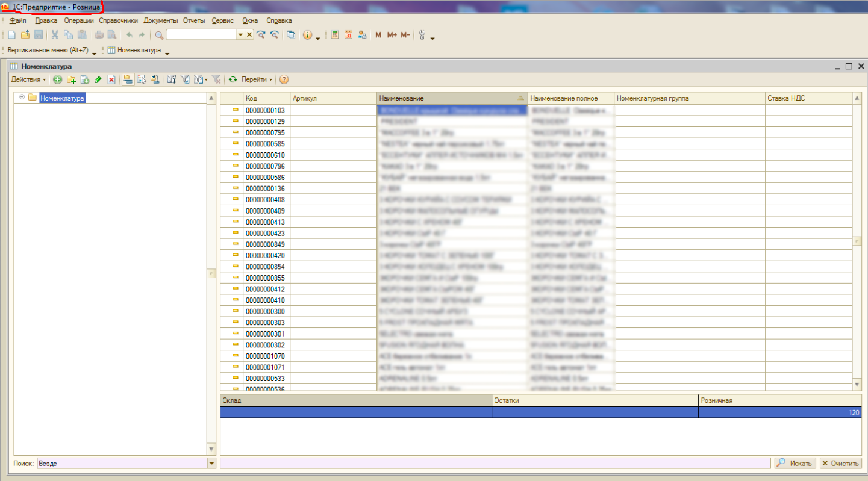Open dropdown arrow next to wrench icon
The width and height of the screenshot is (868, 481).
click(432, 38)
